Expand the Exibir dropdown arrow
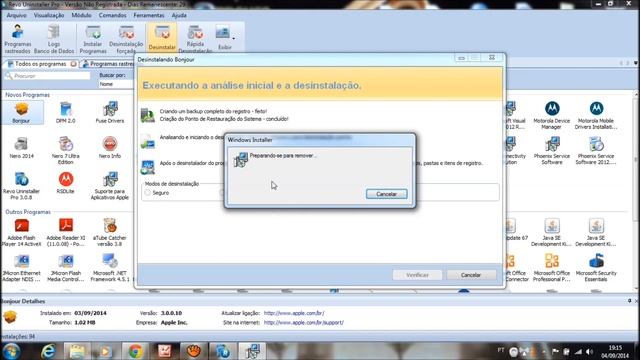640x360 pixels. (x=234, y=38)
